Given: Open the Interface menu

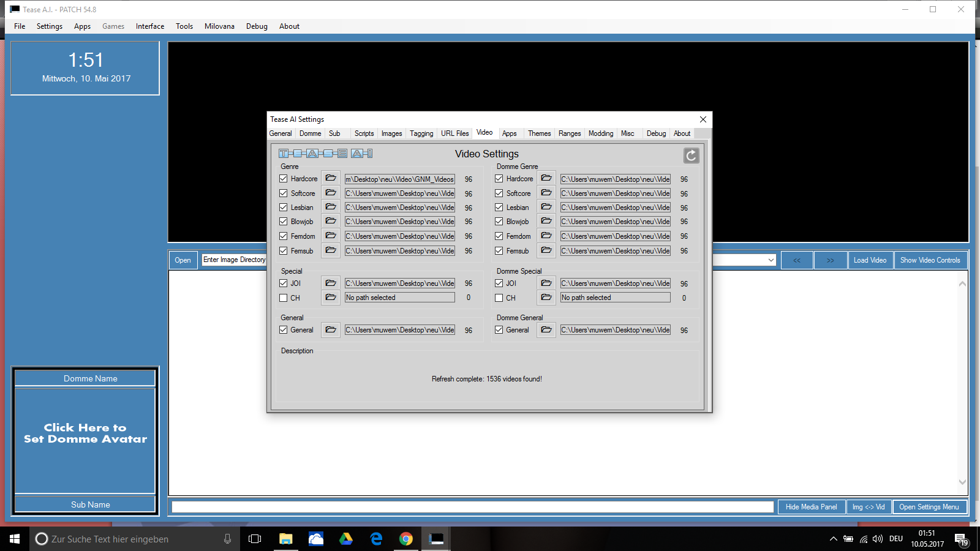Looking at the screenshot, I should point(150,26).
